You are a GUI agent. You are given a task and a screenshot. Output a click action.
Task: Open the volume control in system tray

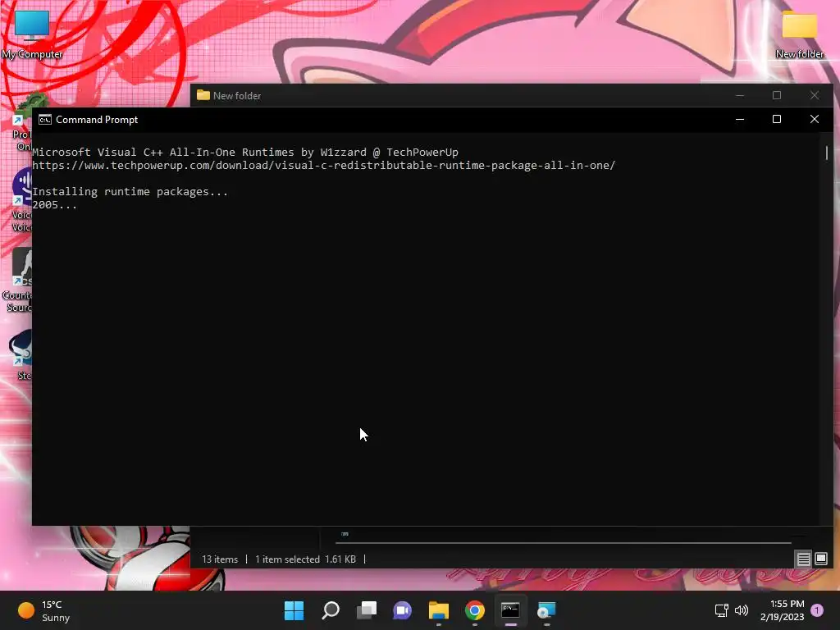click(x=742, y=610)
